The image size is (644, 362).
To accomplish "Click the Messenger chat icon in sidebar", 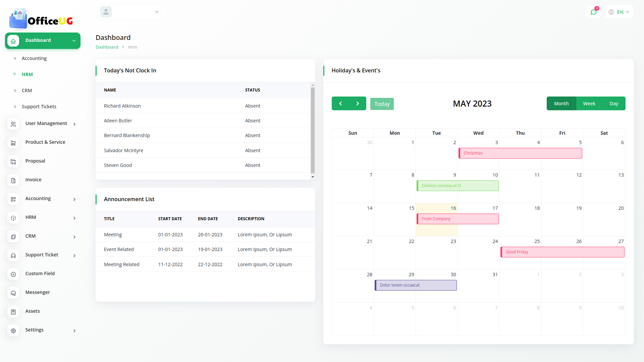I will (x=13, y=293).
